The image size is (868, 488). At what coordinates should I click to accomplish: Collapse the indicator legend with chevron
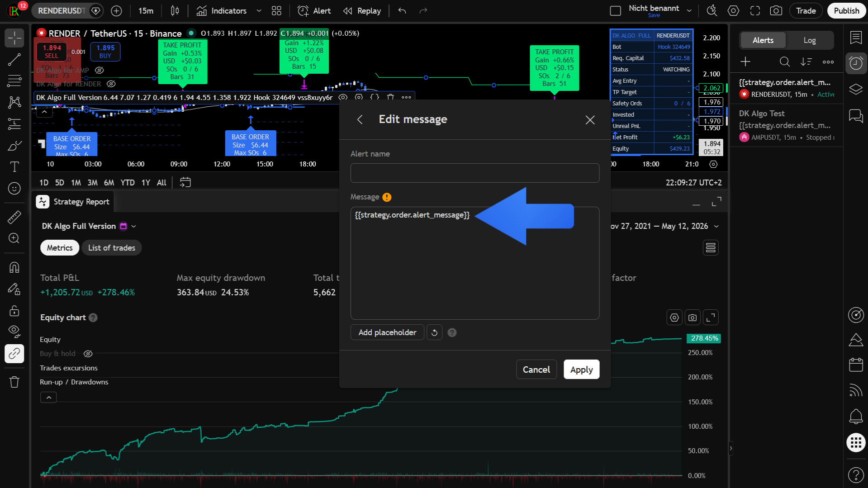44,111
